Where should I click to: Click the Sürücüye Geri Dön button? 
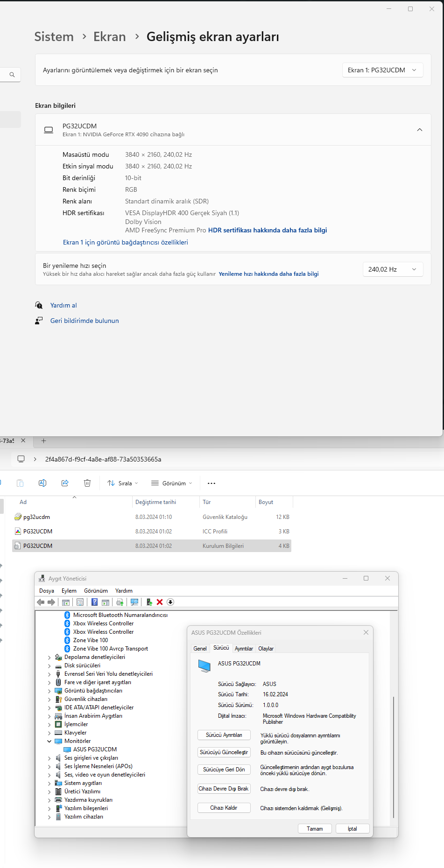click(x=224, y=770)
